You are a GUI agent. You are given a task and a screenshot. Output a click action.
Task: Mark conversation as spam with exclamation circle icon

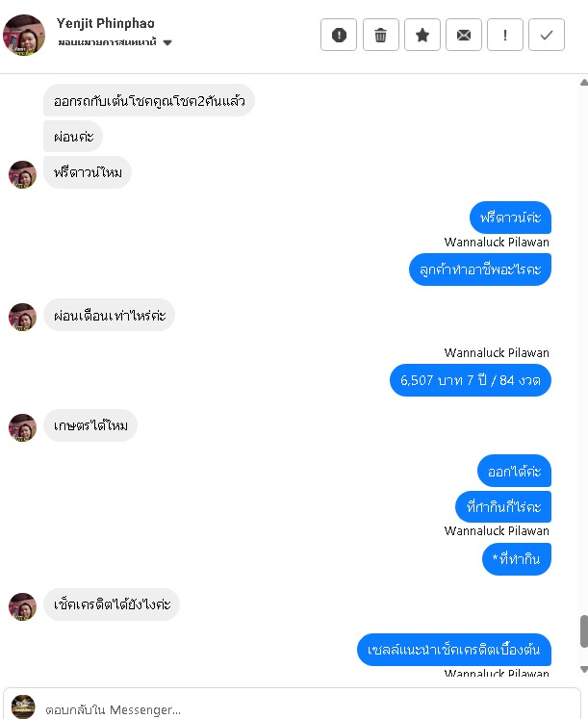(x=339, y=35)
